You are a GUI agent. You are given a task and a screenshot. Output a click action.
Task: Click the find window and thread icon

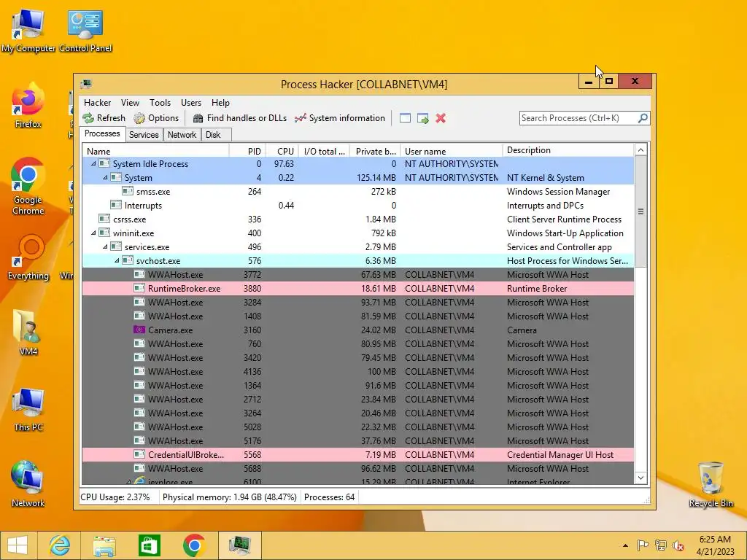[x=422, y=118]
